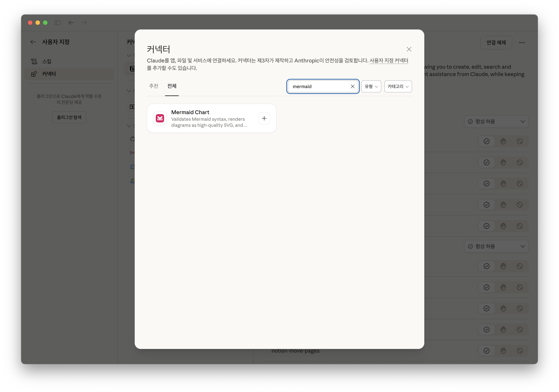Click the Mermaid Chart logo icon
The height and width of the screenshot is (392, 559).
click(160, 118)
